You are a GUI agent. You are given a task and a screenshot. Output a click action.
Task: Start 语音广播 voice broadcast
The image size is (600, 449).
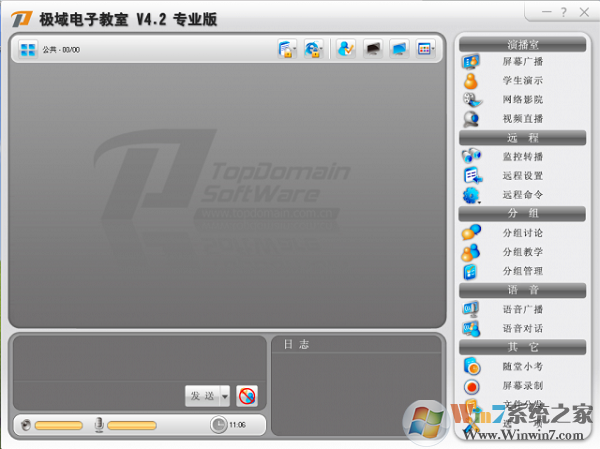click(522, 309)
